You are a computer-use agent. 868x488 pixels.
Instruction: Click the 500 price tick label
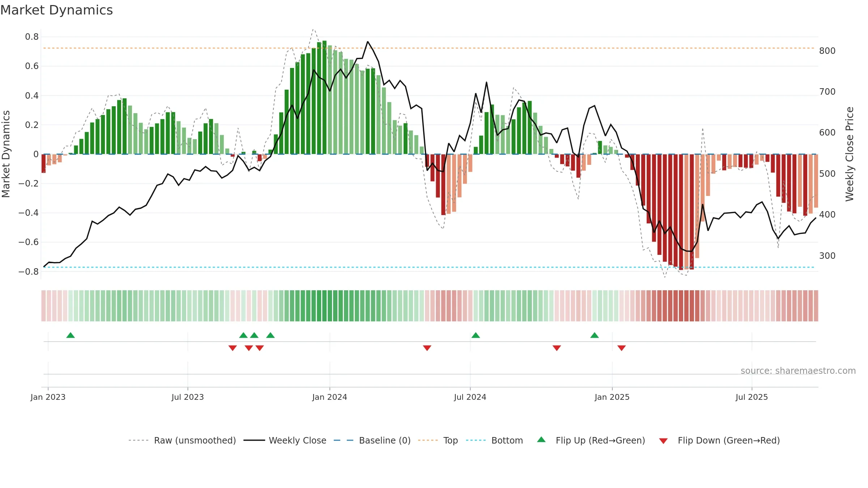tap(827, 174)
